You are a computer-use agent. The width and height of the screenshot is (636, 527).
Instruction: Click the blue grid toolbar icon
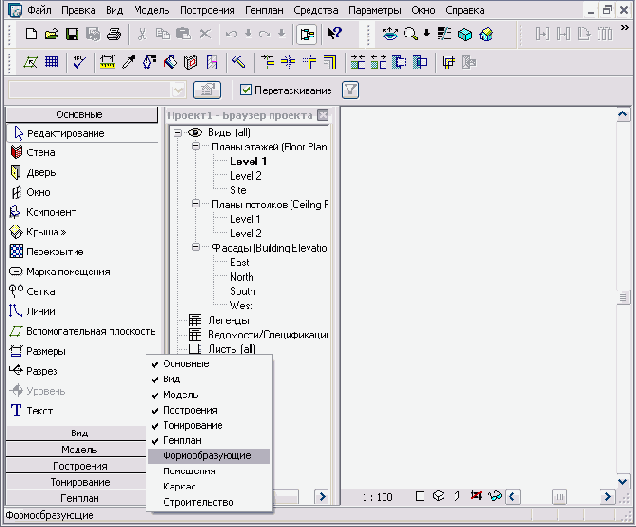click(52, 62)
